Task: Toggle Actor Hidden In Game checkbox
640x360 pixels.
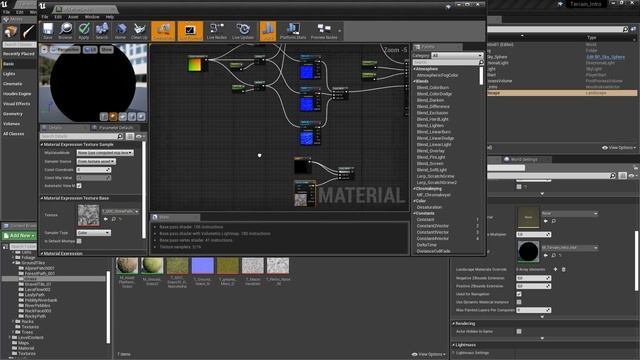Action: click(x=519, y=331)
